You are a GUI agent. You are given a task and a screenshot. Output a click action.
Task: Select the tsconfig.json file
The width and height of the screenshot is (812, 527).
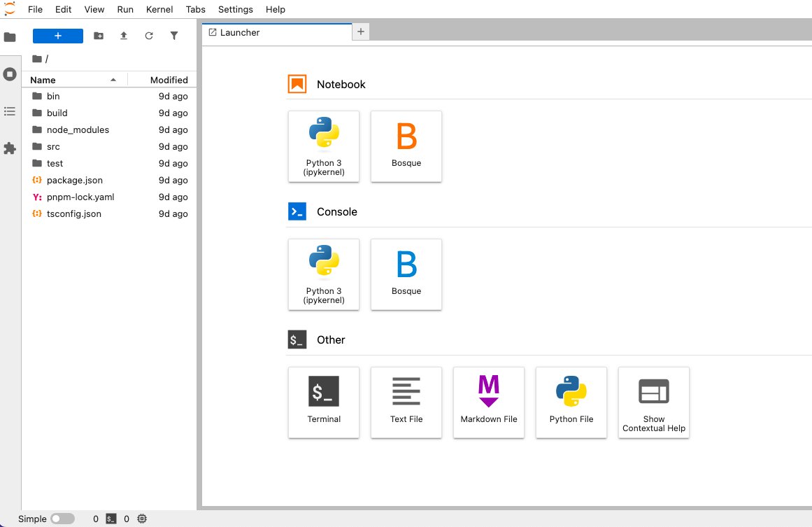109,214
